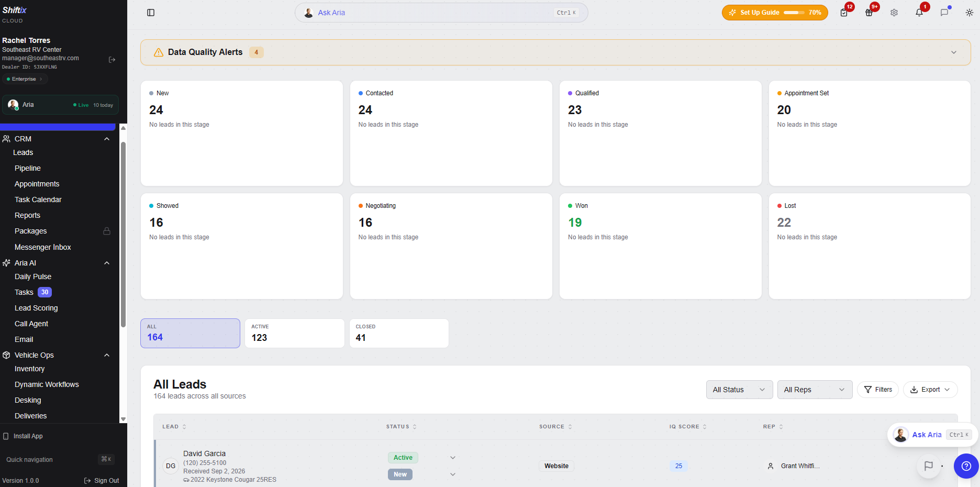
Task: Click the help question mark button
Action: pos(966,466)
